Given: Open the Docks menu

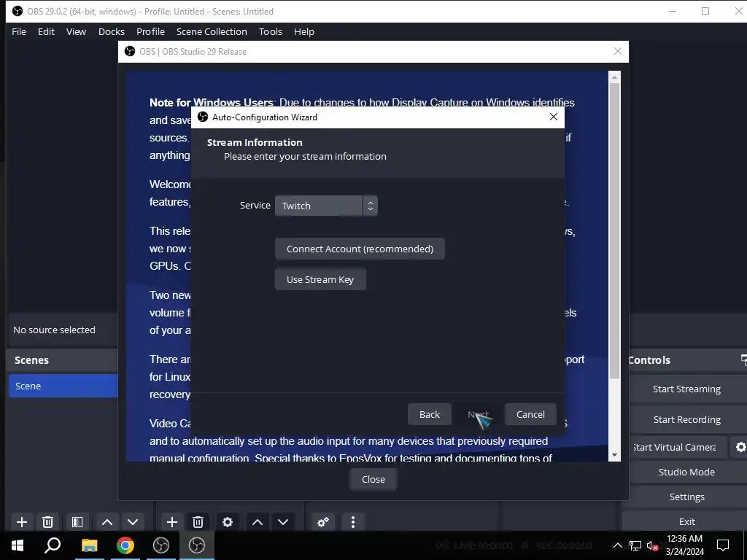Looking at the screenshot, I should tap(112, 31).
